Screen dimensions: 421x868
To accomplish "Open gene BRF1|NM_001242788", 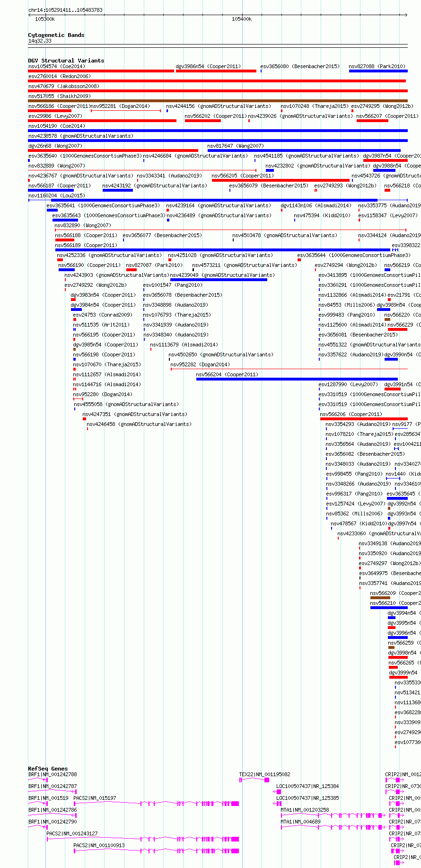I will pyautogui.click(x=38, y=779).
